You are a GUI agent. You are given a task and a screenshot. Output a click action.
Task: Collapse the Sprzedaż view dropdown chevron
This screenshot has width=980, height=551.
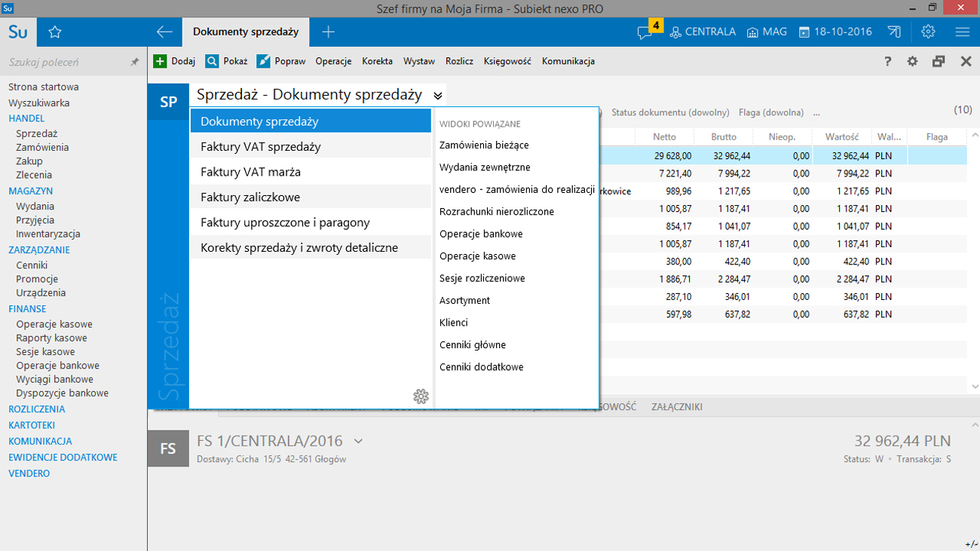pos(438,96)
